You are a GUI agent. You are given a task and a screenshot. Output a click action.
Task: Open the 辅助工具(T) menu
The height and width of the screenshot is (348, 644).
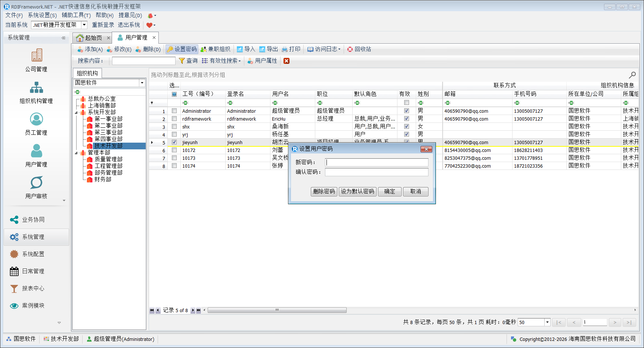coord(76,15)
